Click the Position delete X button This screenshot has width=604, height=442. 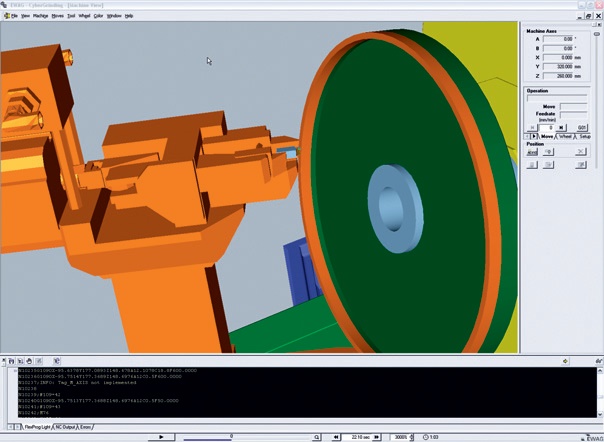pyautogui.click(x=581, y=152)
